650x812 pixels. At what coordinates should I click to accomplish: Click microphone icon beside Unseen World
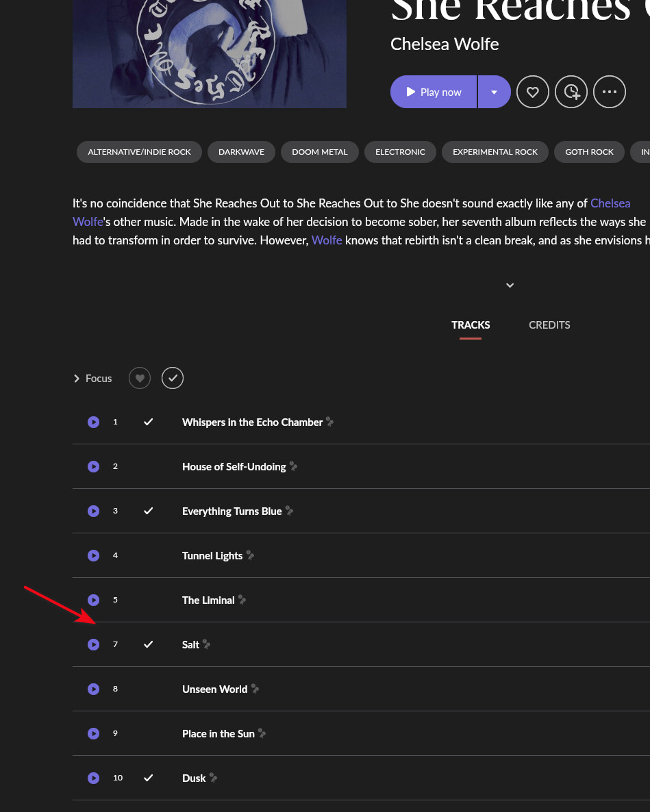[x=255, y=689]
